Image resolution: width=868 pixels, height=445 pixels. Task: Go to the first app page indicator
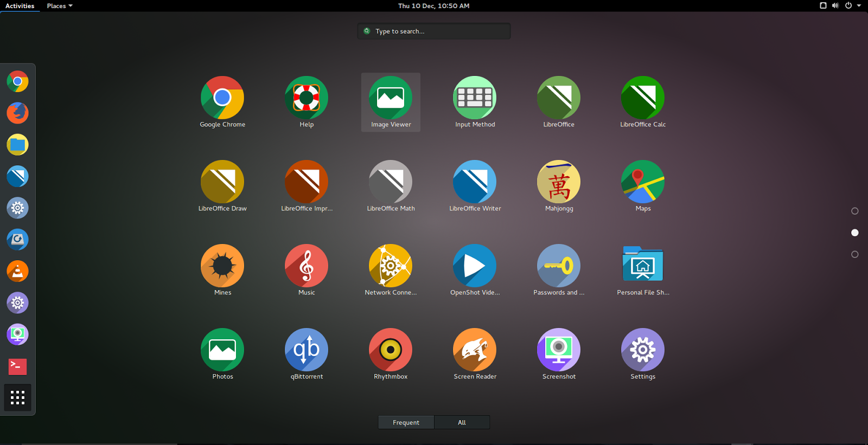click(855, 211)
